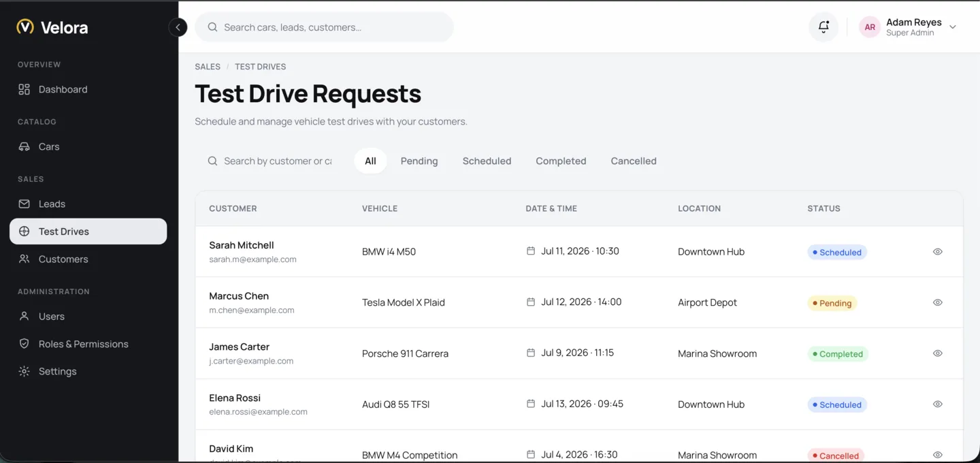Click the Airport Depot location cell
Viewport: 980px width, 463px height.
pos(707,302)
